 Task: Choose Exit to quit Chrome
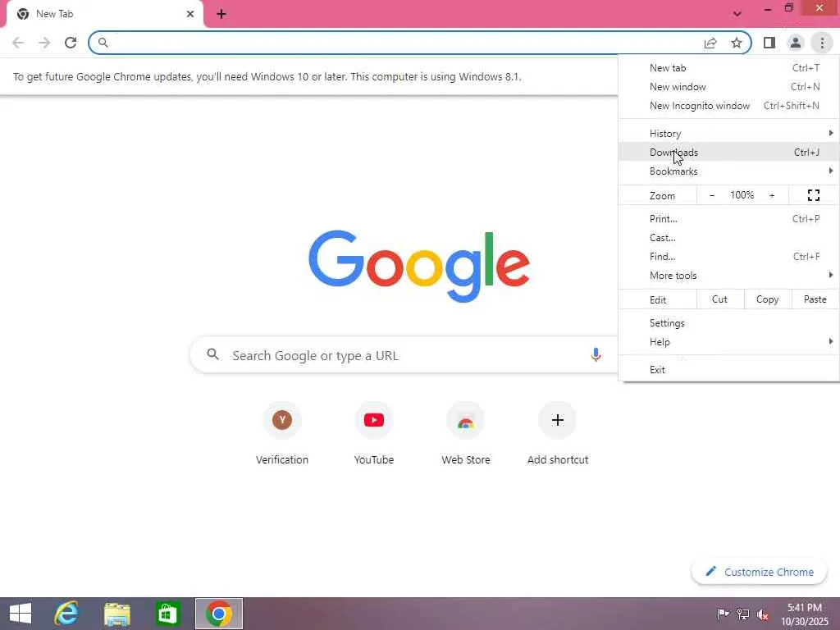coord(728,370)
